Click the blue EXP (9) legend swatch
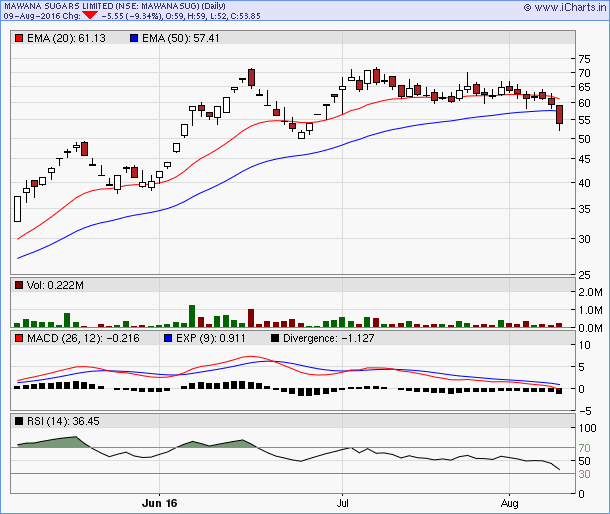This screenshot has height=514, width=610. point(168,338)
